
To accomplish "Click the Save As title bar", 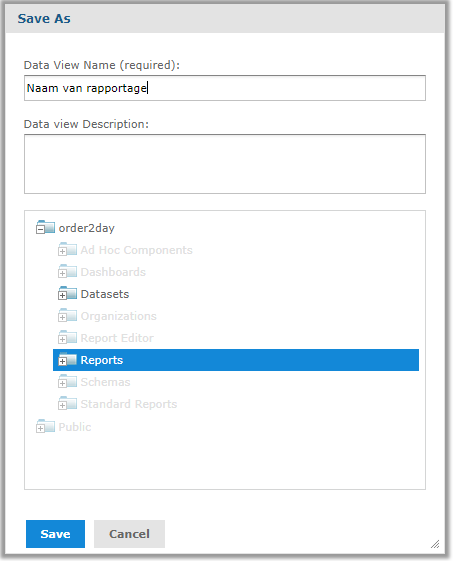I will (225, 19).
